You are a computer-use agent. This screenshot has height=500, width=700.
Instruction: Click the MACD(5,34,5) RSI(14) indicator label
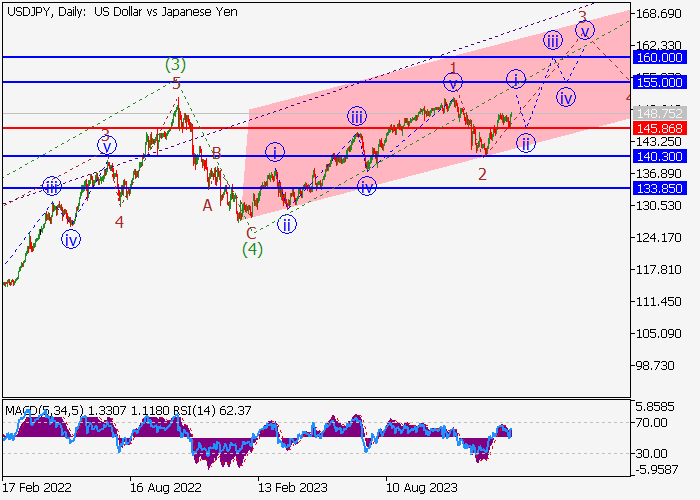pos(129,410)
